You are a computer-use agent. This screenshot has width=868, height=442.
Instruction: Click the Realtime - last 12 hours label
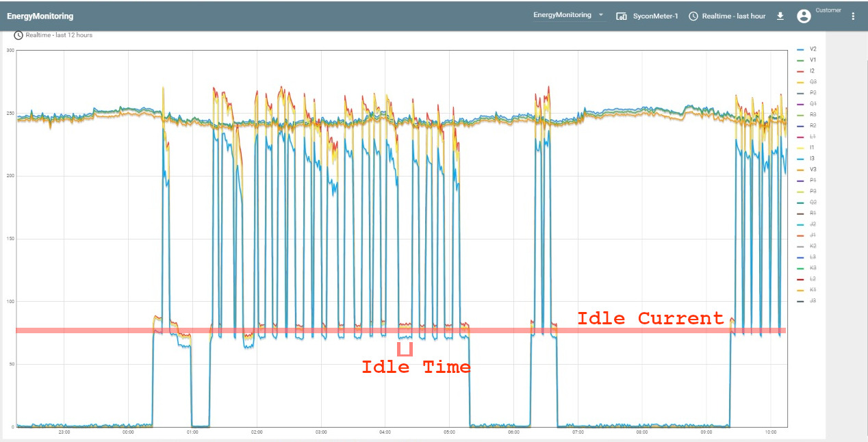pyautogui.click(x=59, y=35)
